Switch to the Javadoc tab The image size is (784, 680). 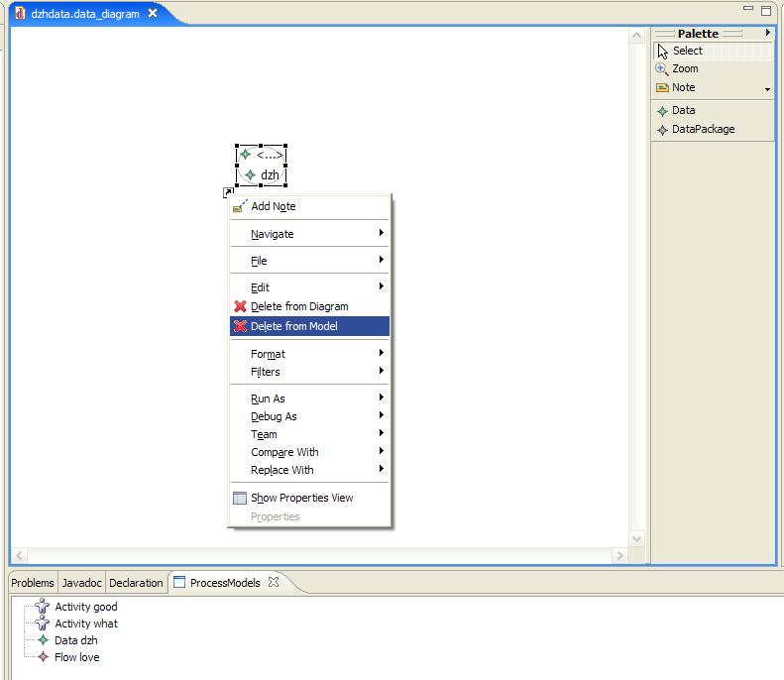(81, 583)
